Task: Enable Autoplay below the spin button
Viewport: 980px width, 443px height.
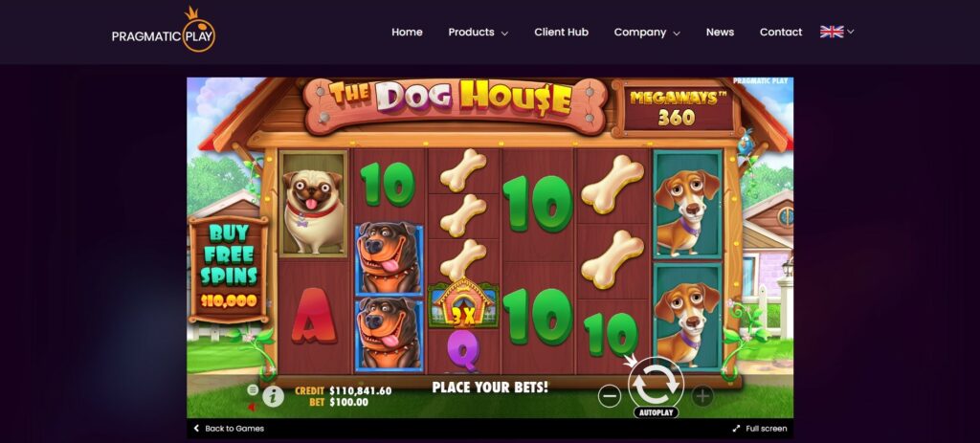Action: coord(656,413)
